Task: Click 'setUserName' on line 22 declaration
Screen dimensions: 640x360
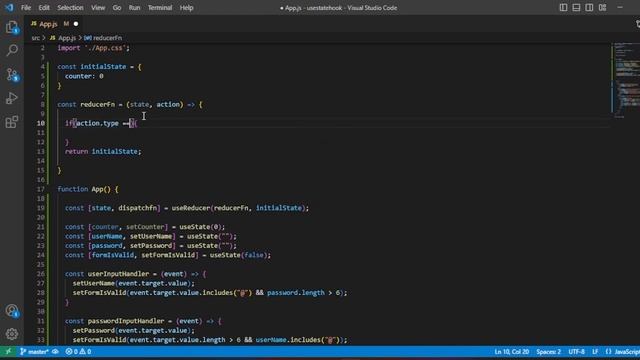Action: [151, 236]
